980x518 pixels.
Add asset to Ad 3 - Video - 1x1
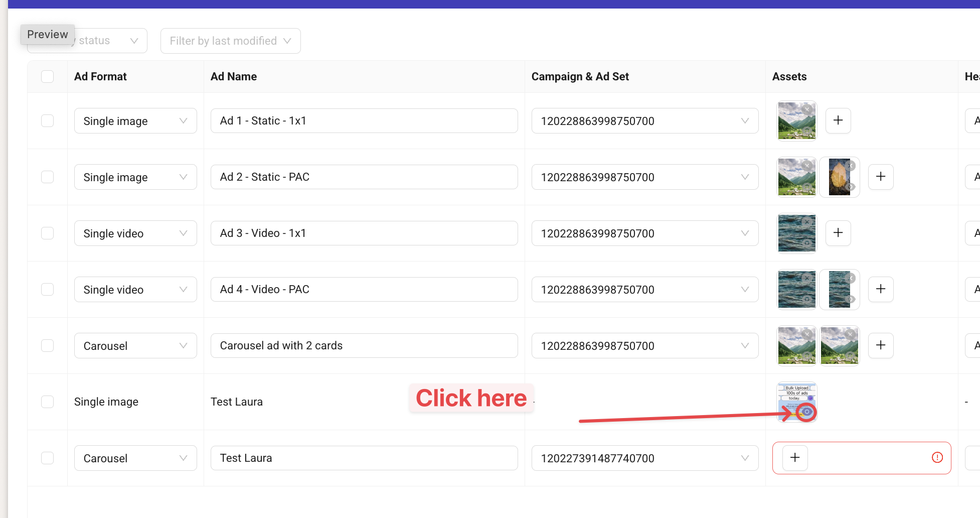[838, 233]
